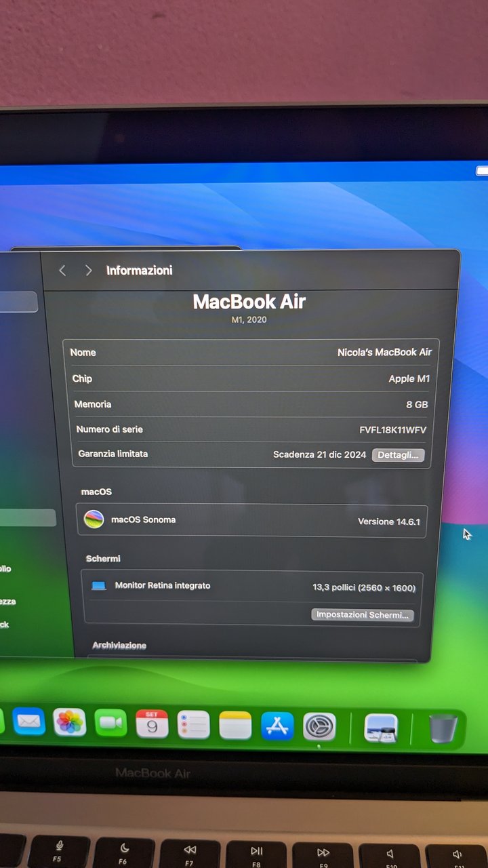Open the Preview app icon in the Dock
Image resolution: width=488 pixels, height=868 pixels.
click(x=382, y=728)
